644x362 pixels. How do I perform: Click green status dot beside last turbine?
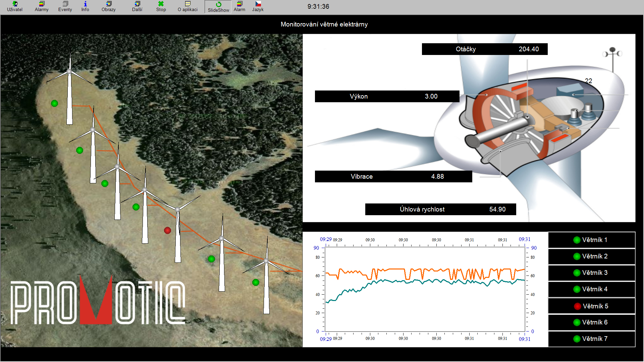256,283
